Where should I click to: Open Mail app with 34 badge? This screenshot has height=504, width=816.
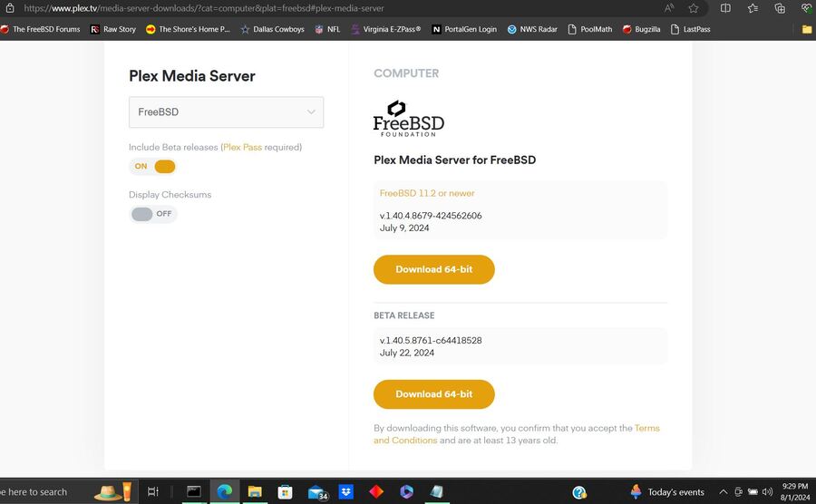coord(317,492)
